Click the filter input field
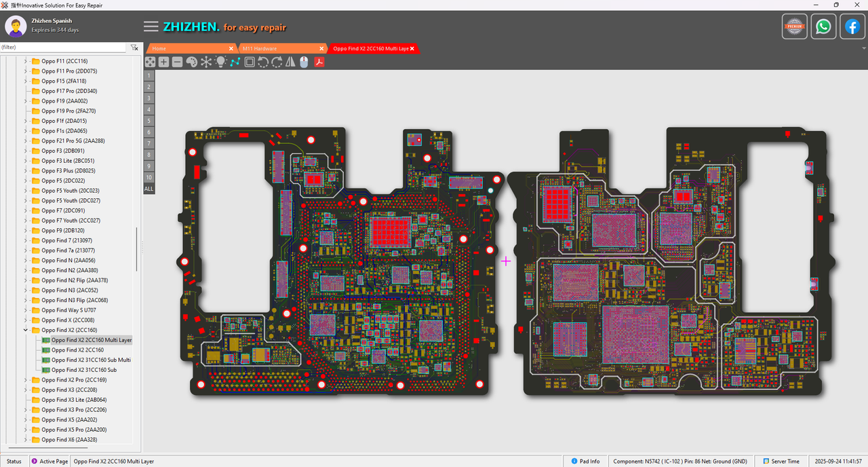Screen dimensions: 868x467 click(63, 48)
